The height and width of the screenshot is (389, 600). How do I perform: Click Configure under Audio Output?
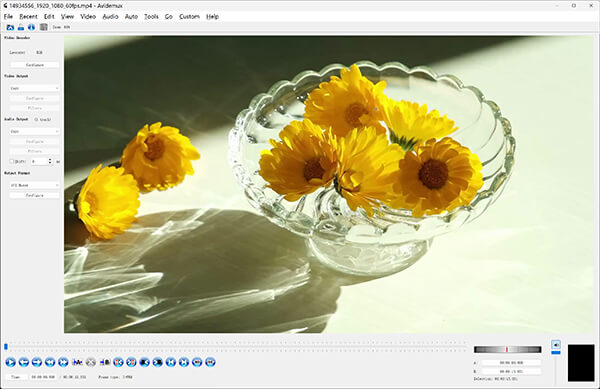[34, 142]
